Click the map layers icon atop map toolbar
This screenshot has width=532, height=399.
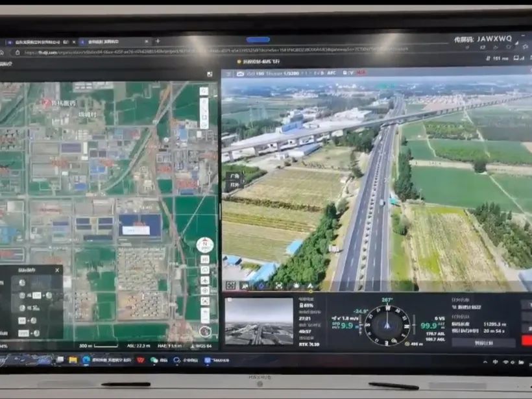[204, 91]
